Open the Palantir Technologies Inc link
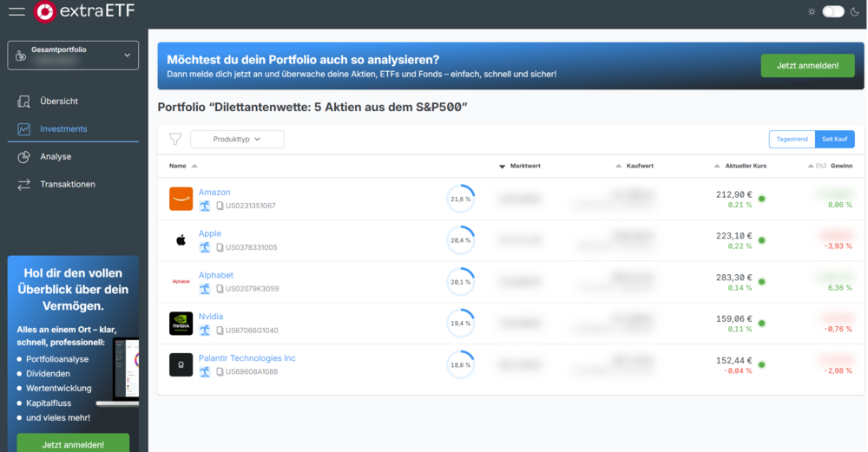This screenshot has width=868, height=452. click(x=247, y=358)
